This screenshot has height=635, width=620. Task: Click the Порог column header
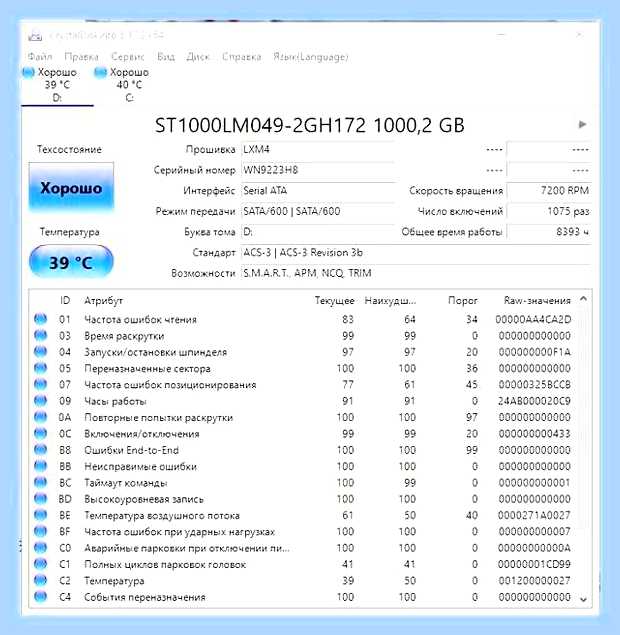pyautogui.click(x=462, y=300)
